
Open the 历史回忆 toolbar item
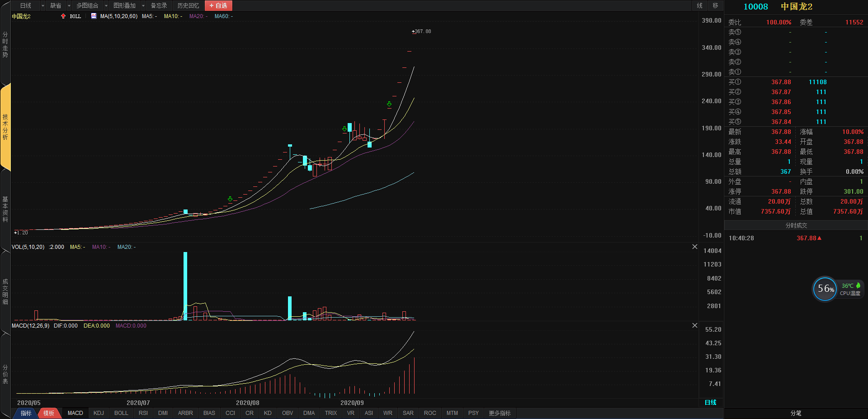[188, 5]
